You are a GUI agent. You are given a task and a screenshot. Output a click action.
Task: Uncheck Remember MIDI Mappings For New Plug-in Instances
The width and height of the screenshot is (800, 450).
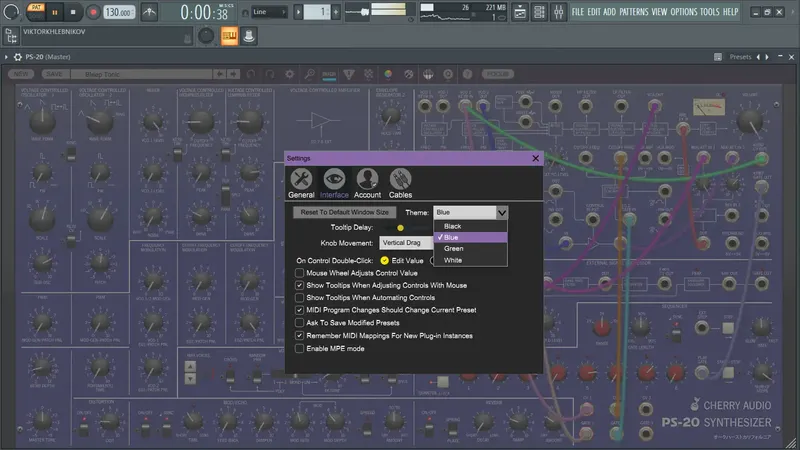pyautogui.click(x=299, y=336)
